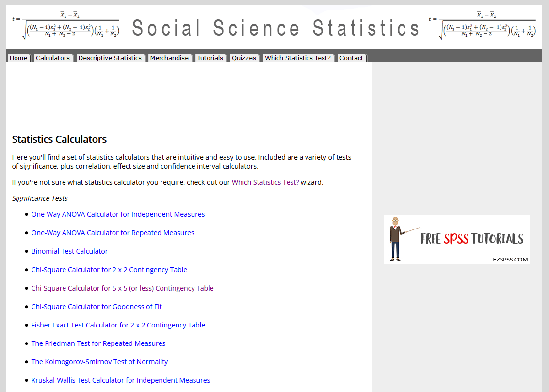Open Chi-Square Calculator for 5 x 5 Table
549x392 pixels.
click(122, 288)
